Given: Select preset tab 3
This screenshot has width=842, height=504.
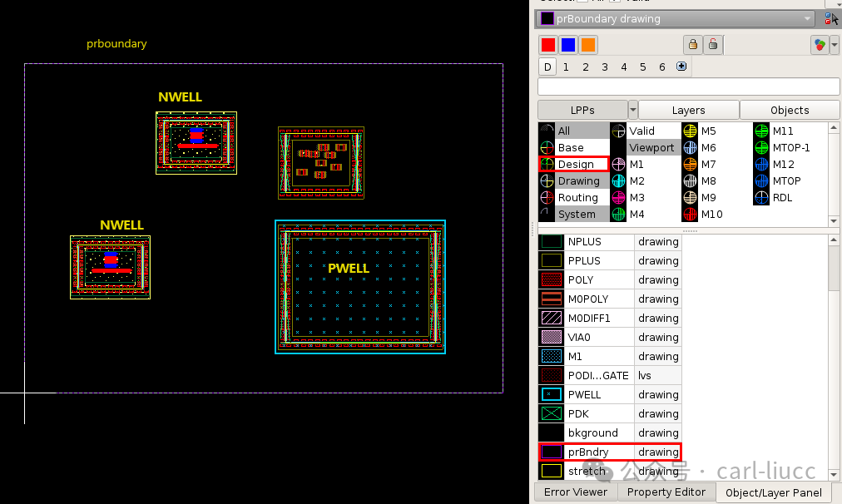Looking at the screenshot, I should pyautogui.click(x=605, y=67).
